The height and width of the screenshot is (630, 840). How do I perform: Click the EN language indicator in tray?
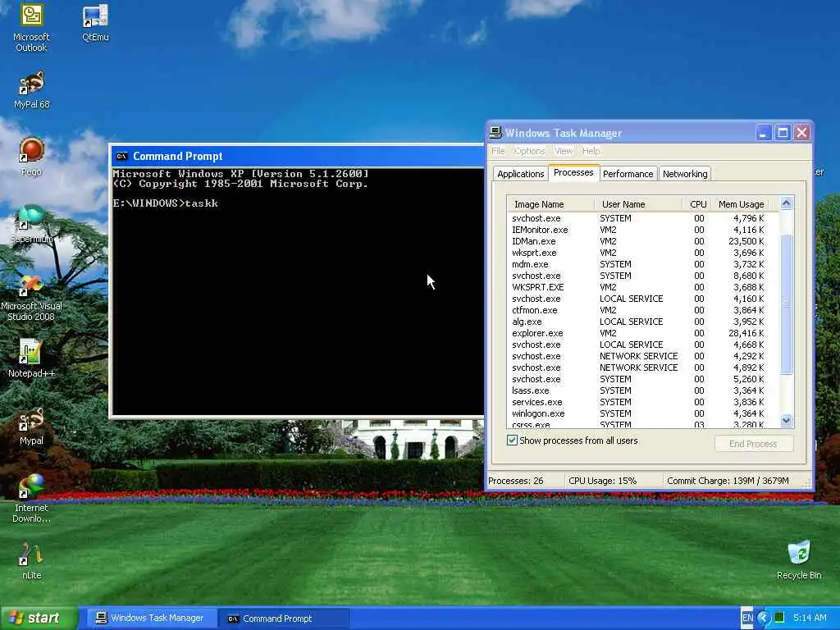[x=747, y=618]
